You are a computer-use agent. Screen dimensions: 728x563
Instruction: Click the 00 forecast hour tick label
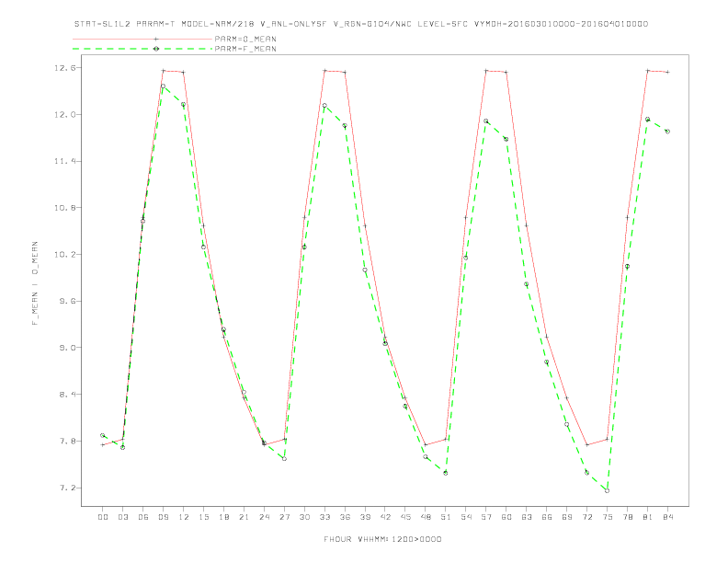pyautogui.click(x=103, y=517)
